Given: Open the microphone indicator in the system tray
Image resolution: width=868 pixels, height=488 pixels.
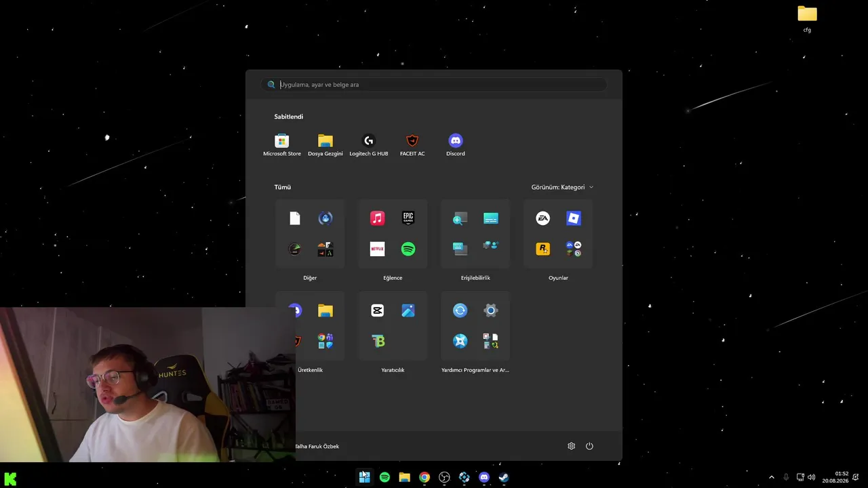Looking at the screenshot, I should click(786, 477).
